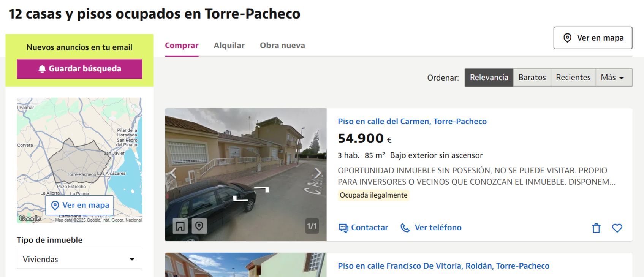
Task: Select Relevancia sort option
Action: (x=489, y=78)
